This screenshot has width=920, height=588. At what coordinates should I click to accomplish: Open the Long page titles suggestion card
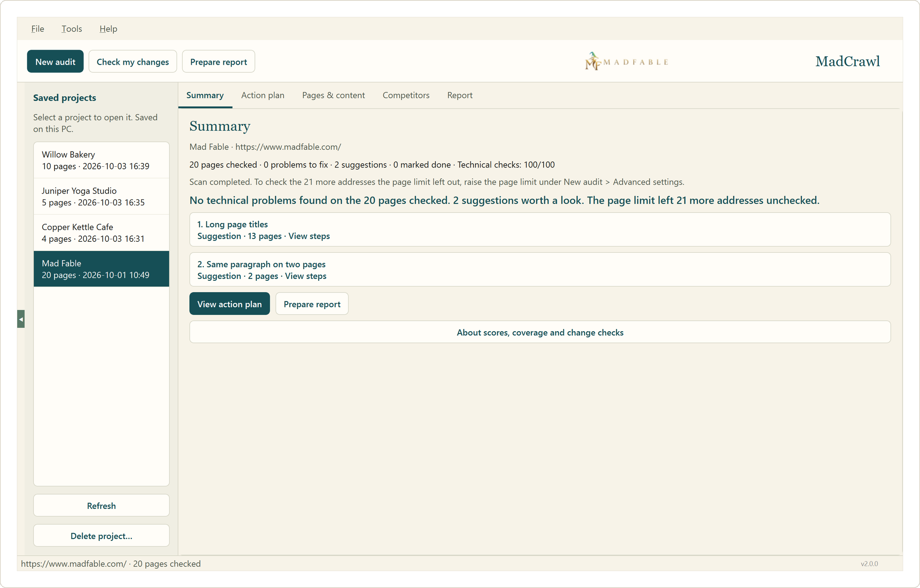pyautogui.click(x=540, y=230)
